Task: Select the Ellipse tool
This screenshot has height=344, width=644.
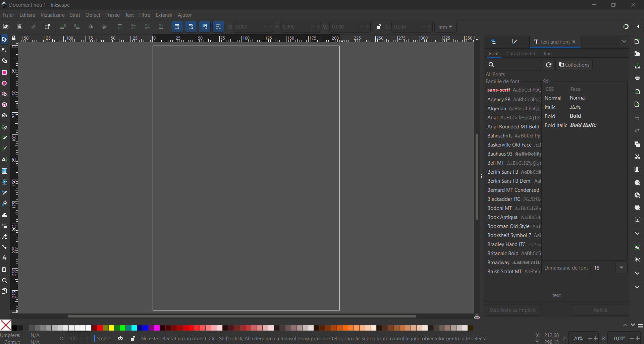Action: [x=4, y=83]
